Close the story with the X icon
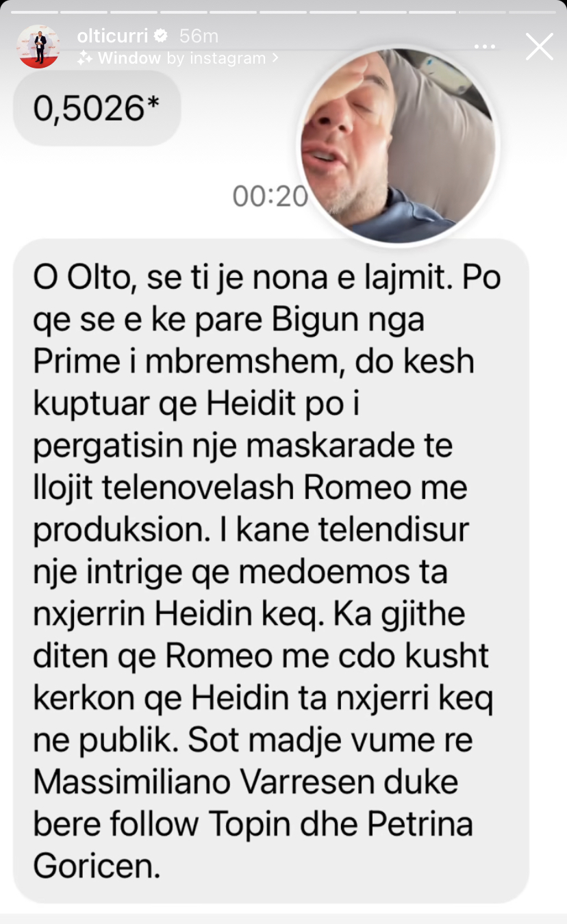Screen dimensions: 567x924 [539, 47]
